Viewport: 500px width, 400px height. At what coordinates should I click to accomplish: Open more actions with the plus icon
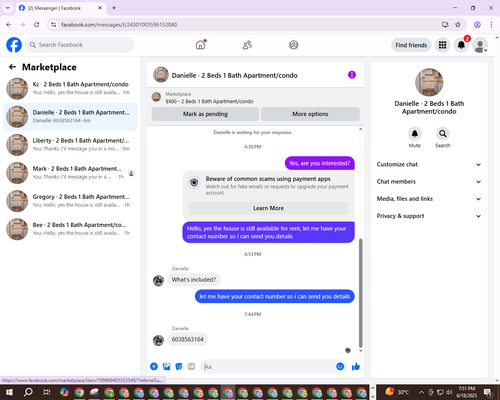coord(154,367)
